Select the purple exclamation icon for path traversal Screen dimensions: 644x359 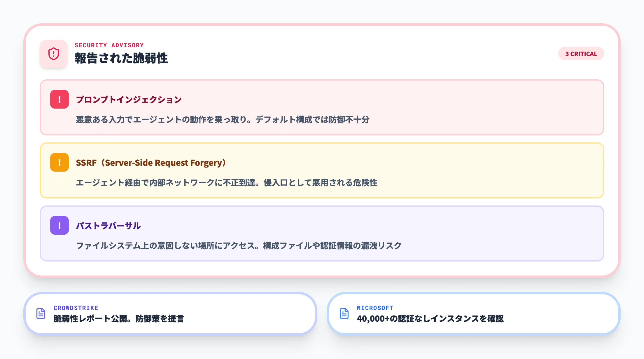[x=60, y=225]
